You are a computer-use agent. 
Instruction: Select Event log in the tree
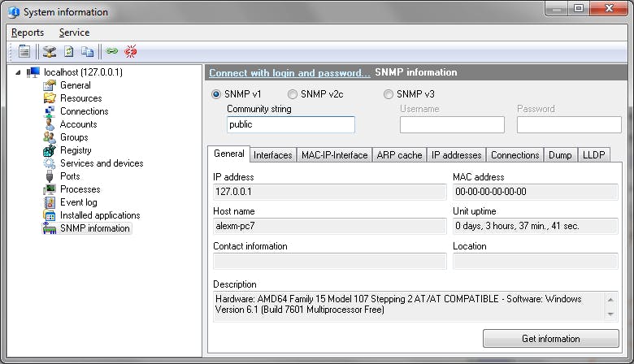[x=79, y=202]
